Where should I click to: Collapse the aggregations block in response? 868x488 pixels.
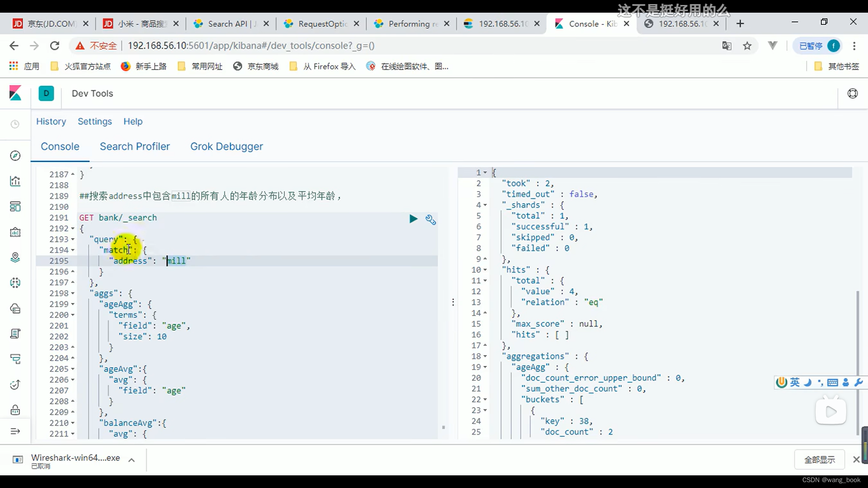tap(485, 356)
